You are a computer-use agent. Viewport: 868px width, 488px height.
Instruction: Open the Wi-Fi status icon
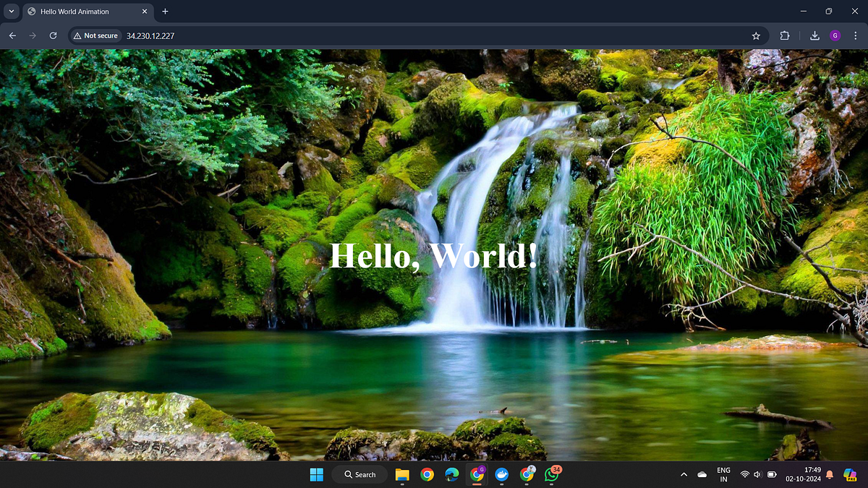tap(744, 474)
